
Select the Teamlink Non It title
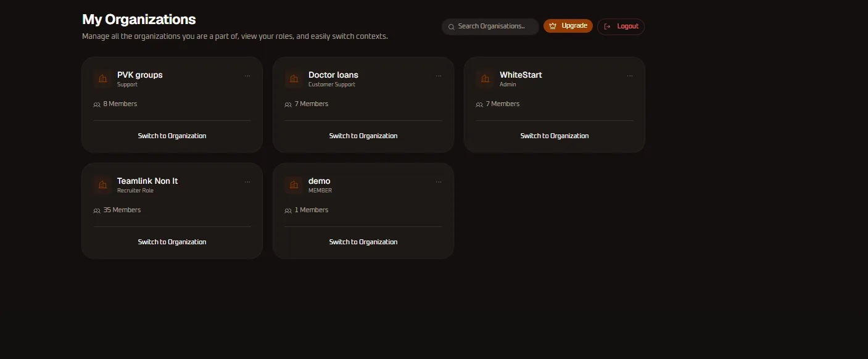pos(147,181)
